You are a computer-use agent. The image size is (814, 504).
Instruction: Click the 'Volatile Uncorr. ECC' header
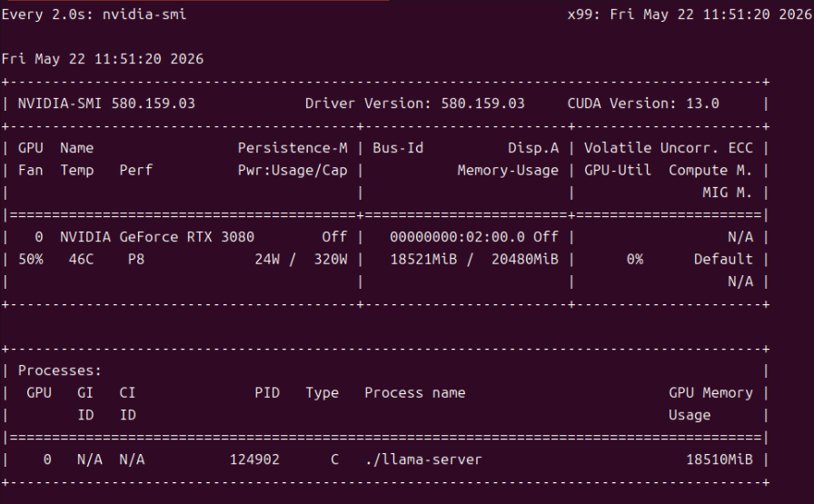(669, 148)
